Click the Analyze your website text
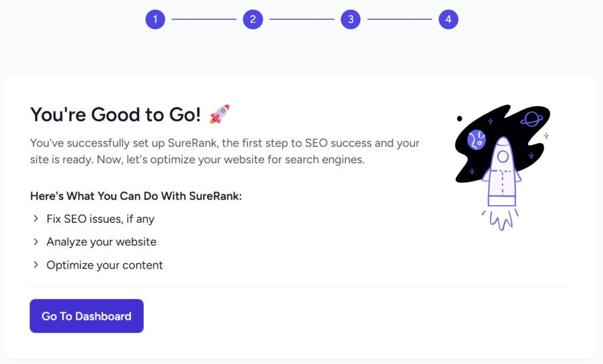 click(101, 242)
